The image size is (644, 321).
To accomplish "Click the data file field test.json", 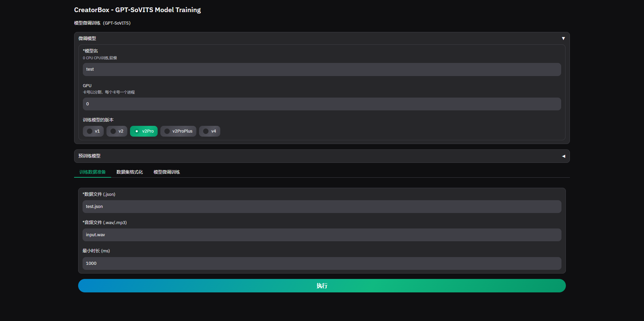I will [x=322, y=207].
